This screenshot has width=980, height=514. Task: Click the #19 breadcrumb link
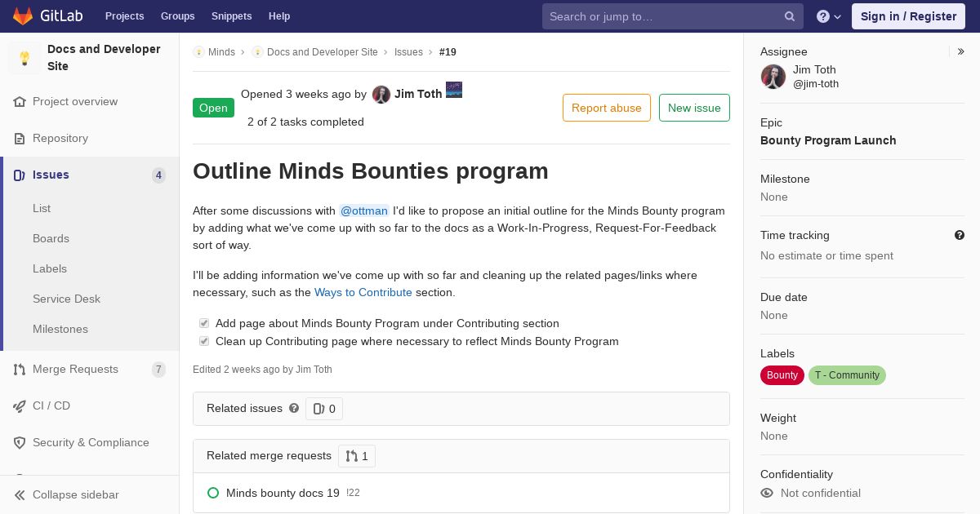coord(448,52)
